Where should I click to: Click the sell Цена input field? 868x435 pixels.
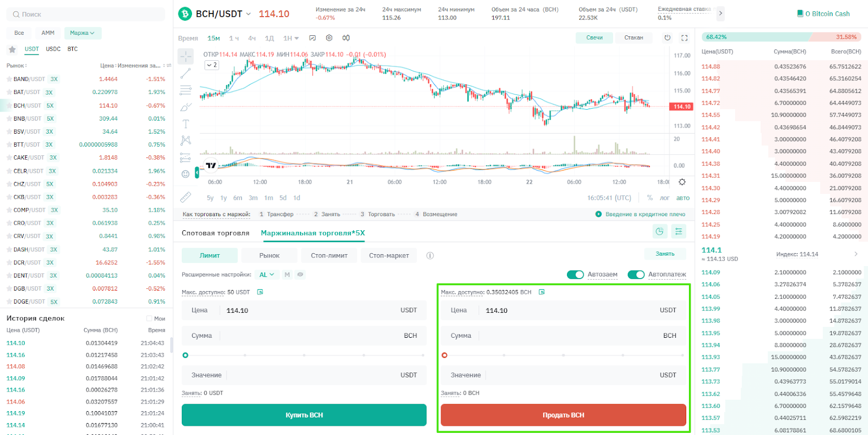pyautogui.click(x=563, y=310)
